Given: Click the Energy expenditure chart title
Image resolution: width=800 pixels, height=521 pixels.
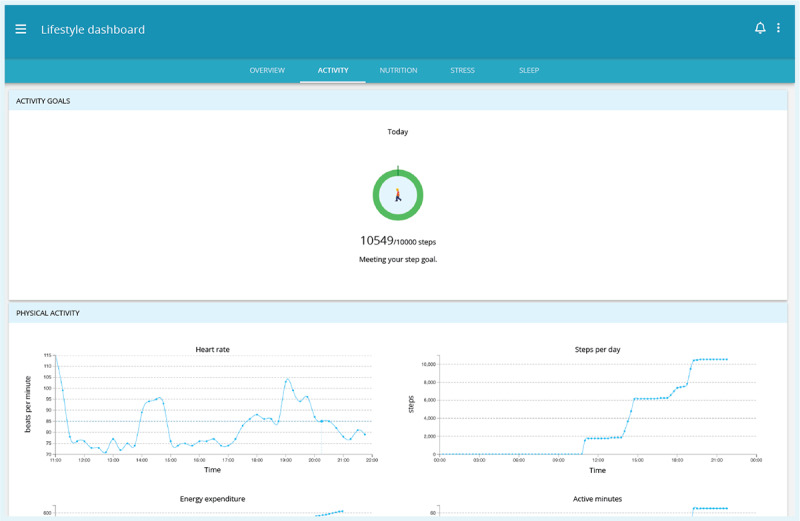Looking at the screenshot, I should 212,498.
